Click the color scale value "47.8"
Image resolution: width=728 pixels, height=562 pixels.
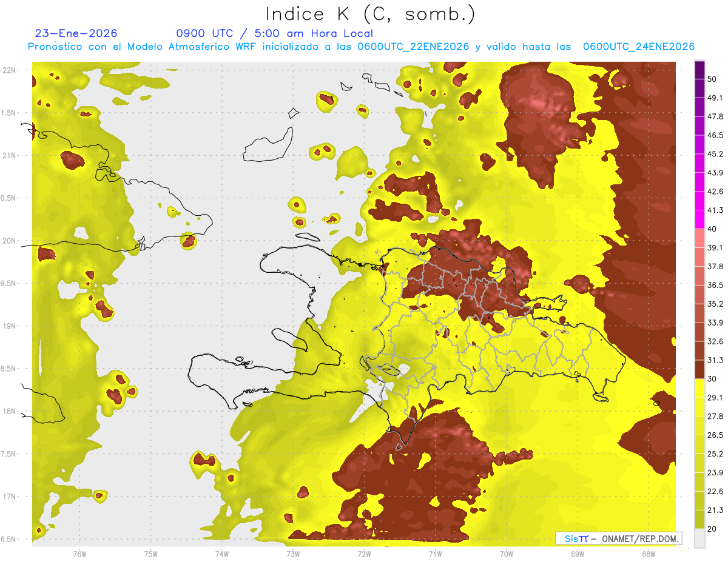tap(715, 116)
